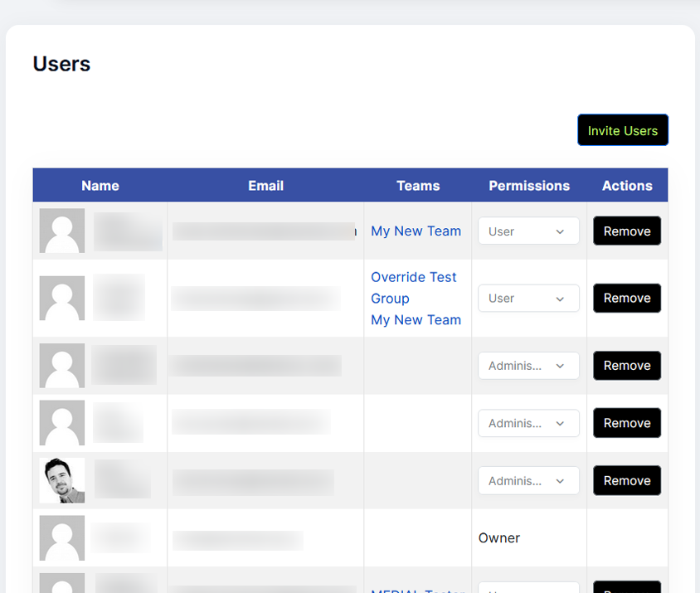Remove the user in the first row
The height and width of the screenshot is (593, 700).
[x=626, y=231]
